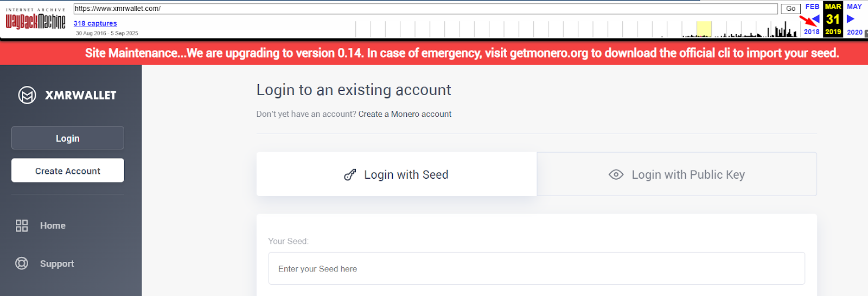Focus the Wayback URL address field
The height and width of the screenshot is (296, 868).
click(425, 9)
